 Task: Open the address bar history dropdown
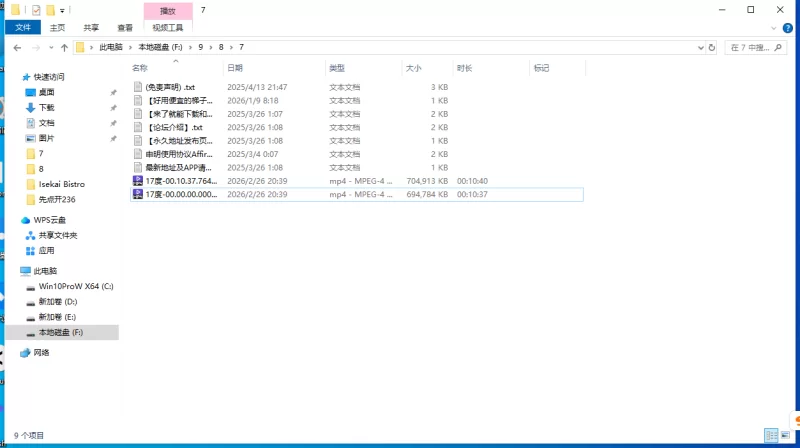(x=701, y=47)
